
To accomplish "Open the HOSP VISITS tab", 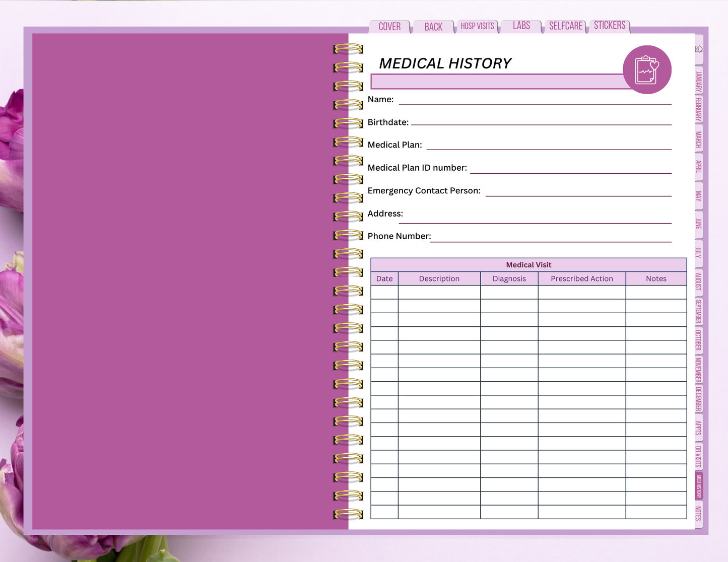I will pos(477,26).
